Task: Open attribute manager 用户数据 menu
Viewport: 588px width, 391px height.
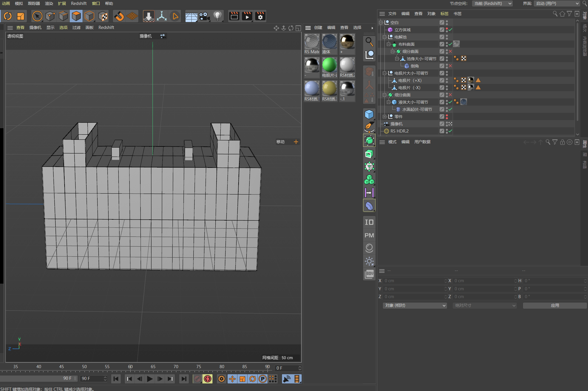Action: click(422, 142)
